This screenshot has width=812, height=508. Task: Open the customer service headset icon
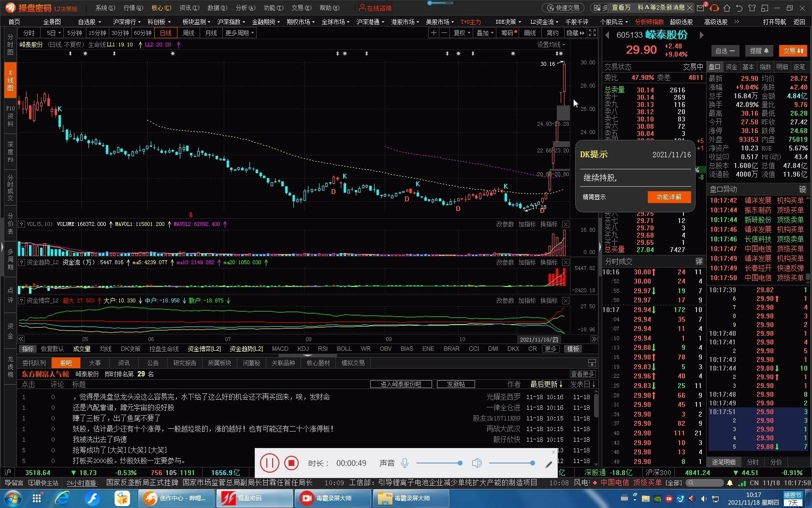(714, 8)
